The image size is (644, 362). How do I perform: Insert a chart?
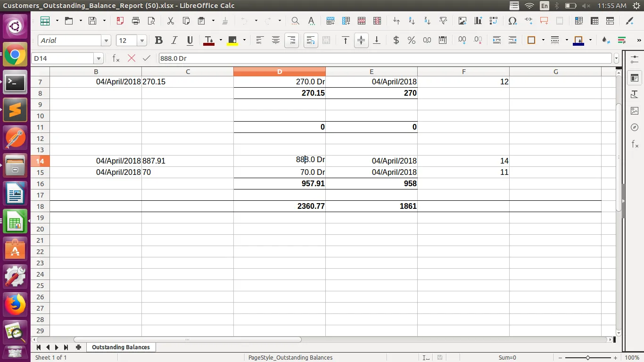478,21
